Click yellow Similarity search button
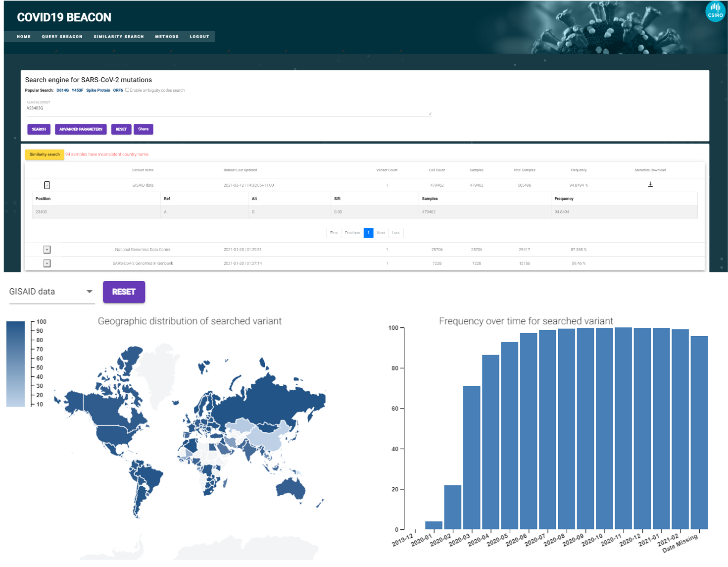 point(45,155)
